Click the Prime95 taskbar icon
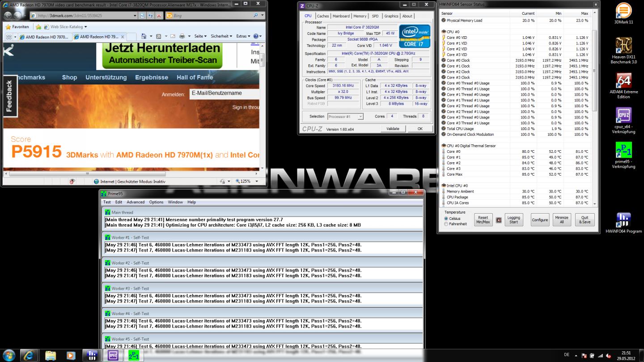 point(134,355)
